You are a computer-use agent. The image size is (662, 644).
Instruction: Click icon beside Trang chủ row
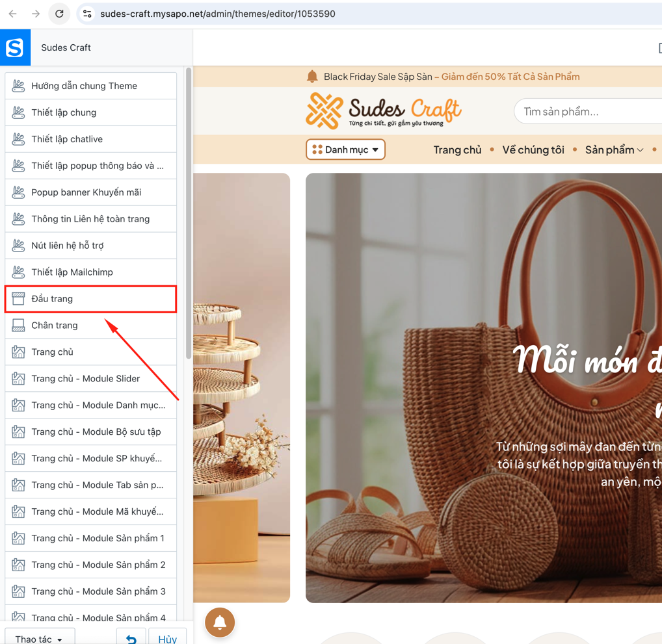coord(18,352)
